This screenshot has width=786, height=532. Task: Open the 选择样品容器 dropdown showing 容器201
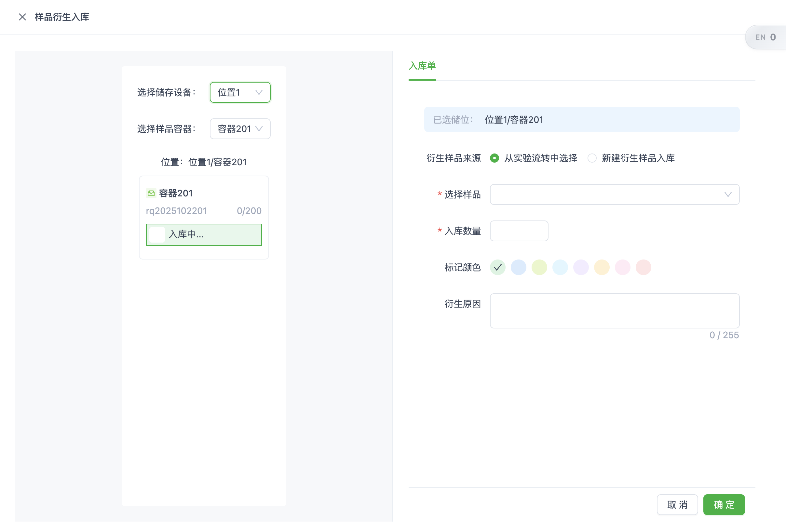coord(240,129)
